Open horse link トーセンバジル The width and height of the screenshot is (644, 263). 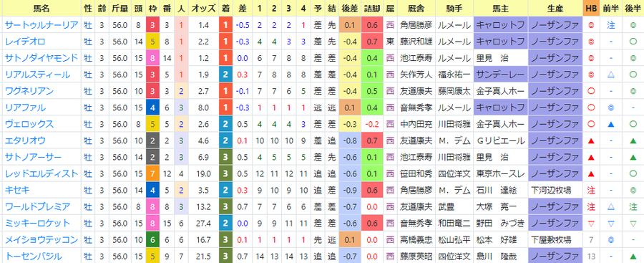pyautogui.click(x=33, y=256)
